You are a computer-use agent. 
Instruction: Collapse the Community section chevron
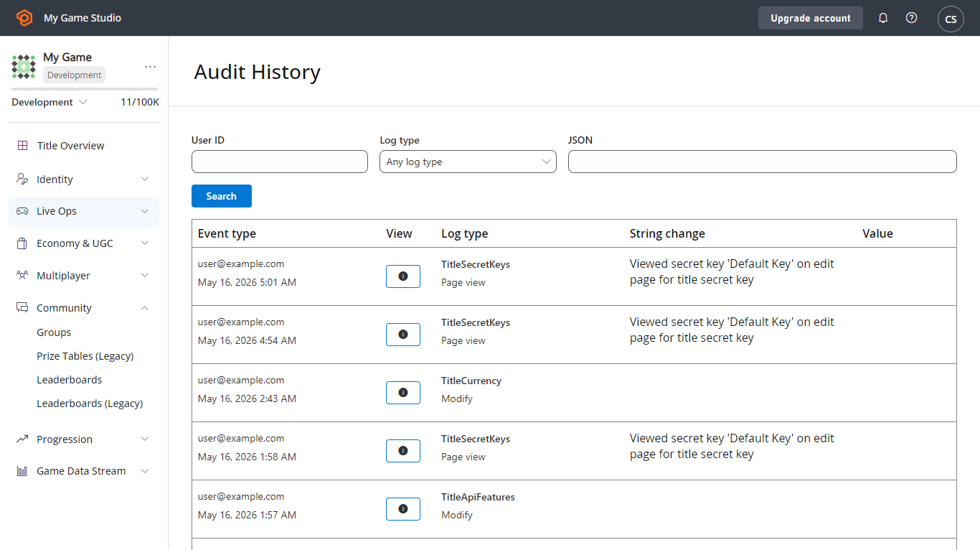point(145,308)
